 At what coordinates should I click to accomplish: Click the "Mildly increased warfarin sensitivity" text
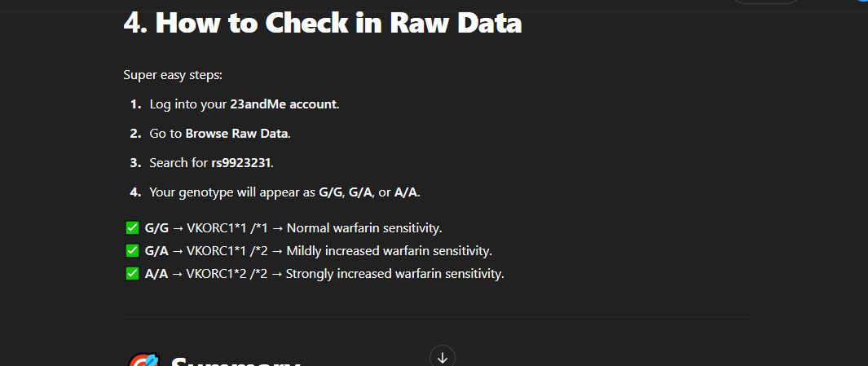click(x=390, y=251)
